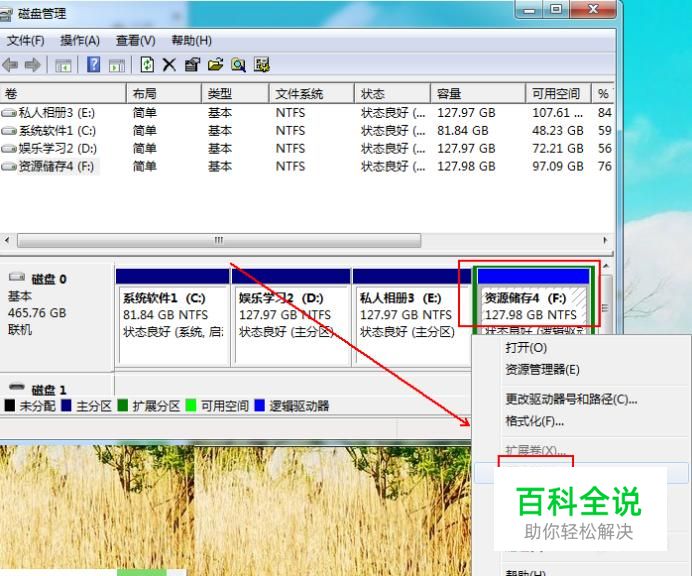692x576 pixels.
Task: Open the 操作(A) menu
Action: 80,41
